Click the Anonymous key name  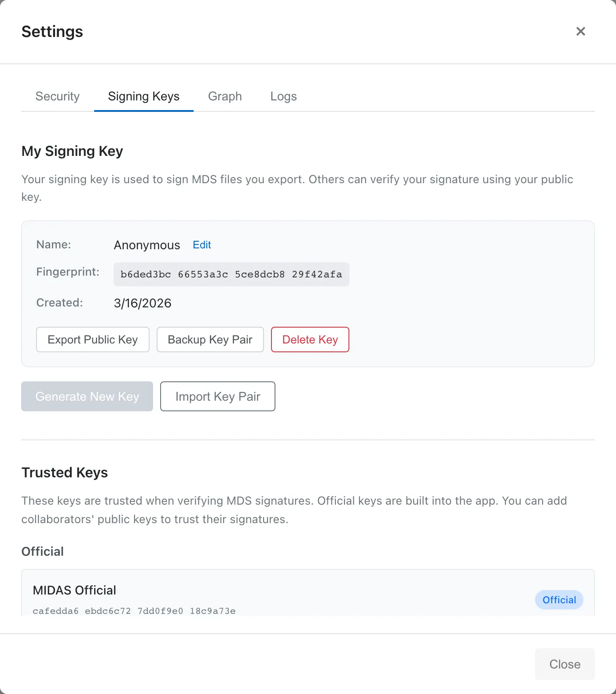coord(147,245)
